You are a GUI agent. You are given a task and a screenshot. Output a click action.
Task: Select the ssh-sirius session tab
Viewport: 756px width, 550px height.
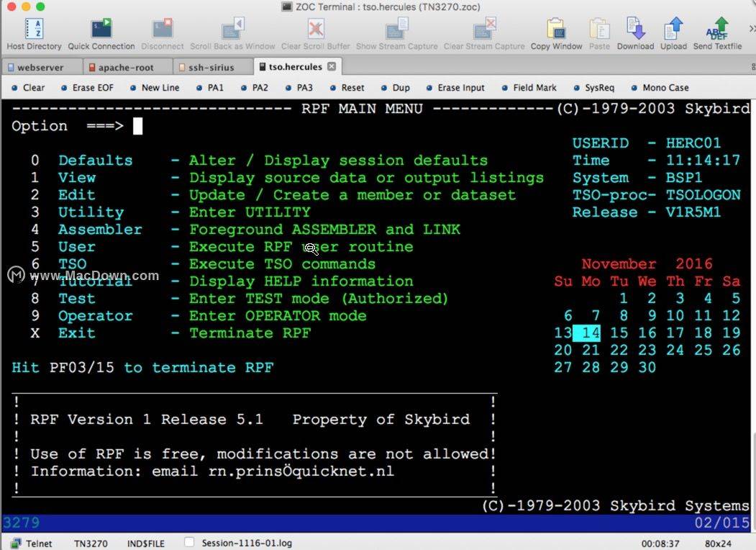pyautogui.click(x=211, y=67)
